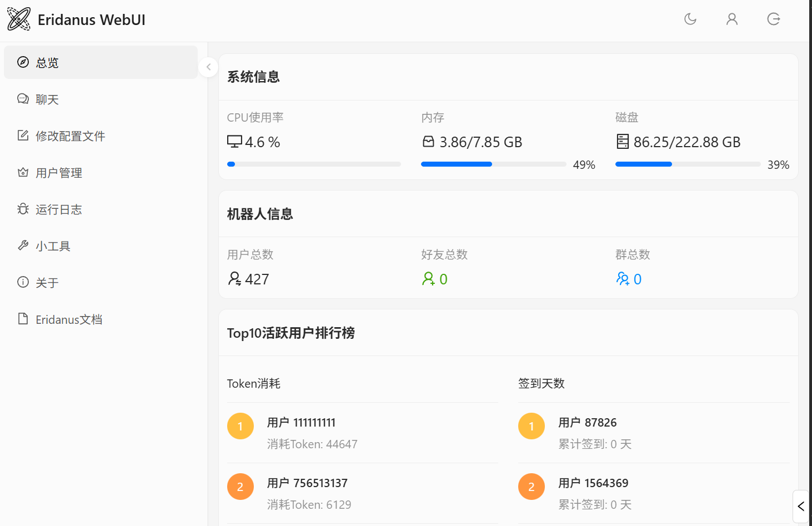The height and width of the screenshot is (526, 812).
Task: Click the logout icon in header
Action: click(x=774, y=19)
